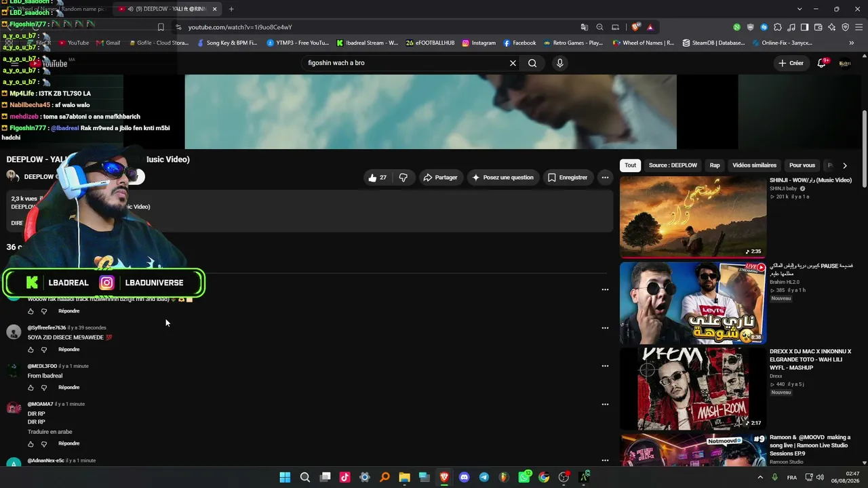Open options for @MOAMA7 comment
The height and width of the screenshot is (488, 868).
click(605, 405)
